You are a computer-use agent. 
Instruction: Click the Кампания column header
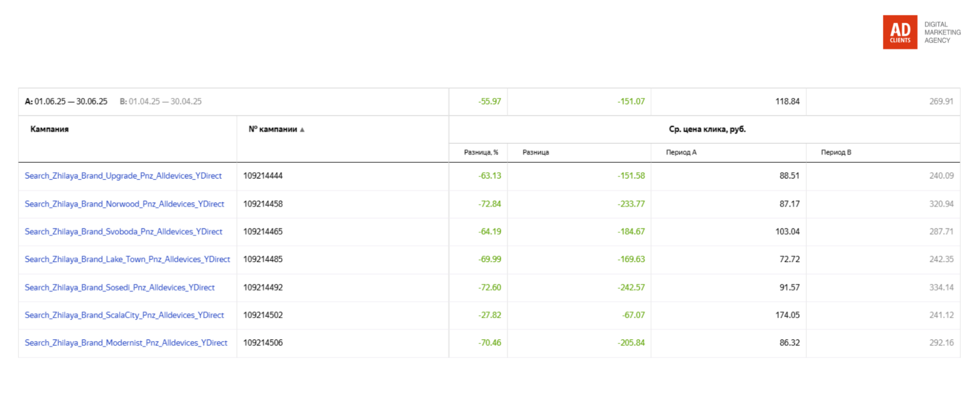(50, 129)
